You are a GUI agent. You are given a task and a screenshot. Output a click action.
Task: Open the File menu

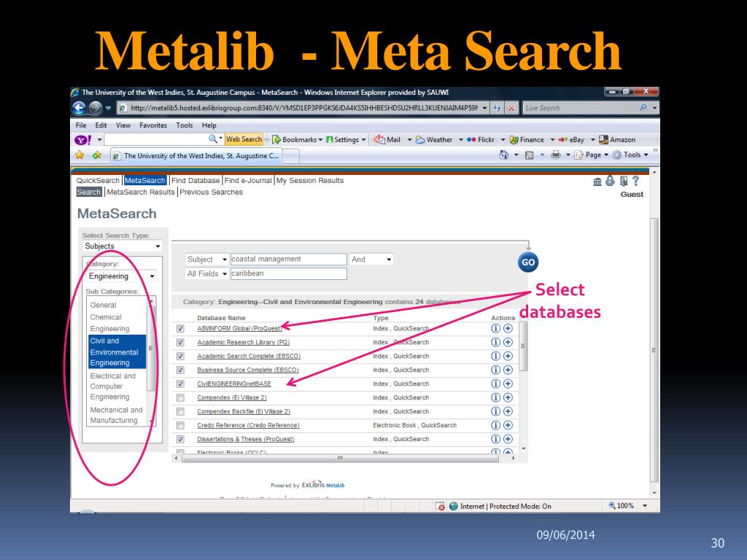(81, 125)
